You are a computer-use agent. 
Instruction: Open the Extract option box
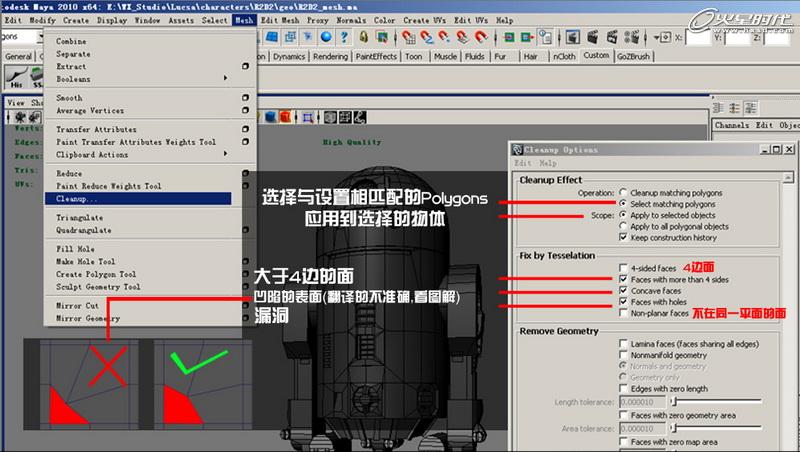(x=245, y=66)
